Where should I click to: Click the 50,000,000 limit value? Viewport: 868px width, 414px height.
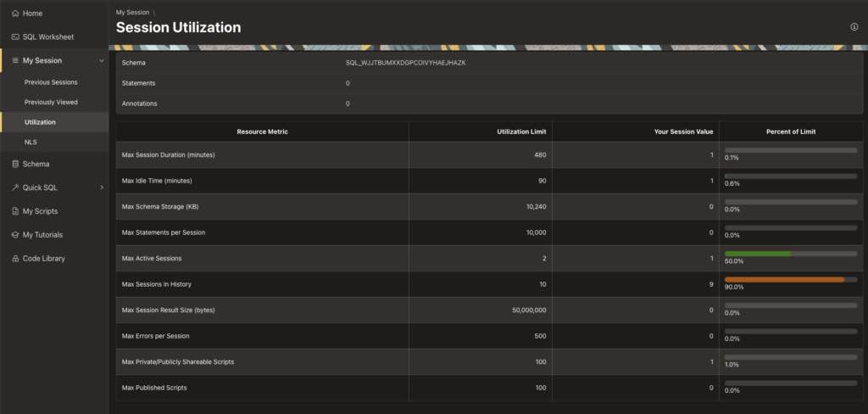tap(529, 310)
